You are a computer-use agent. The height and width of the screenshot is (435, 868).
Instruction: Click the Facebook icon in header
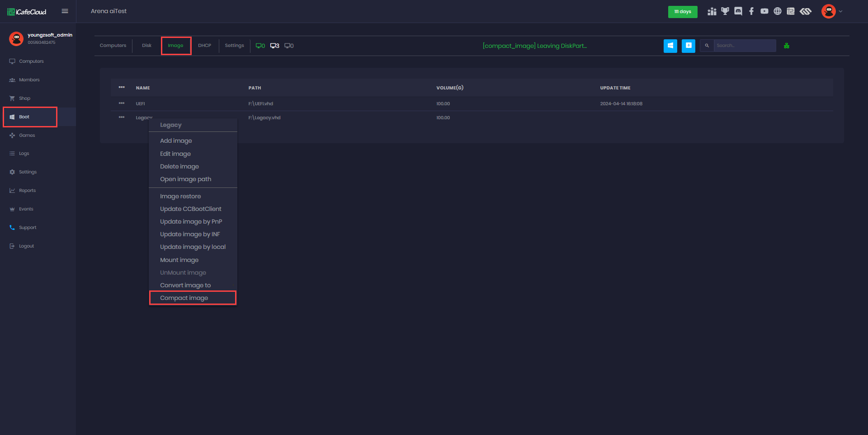[751, 11]
